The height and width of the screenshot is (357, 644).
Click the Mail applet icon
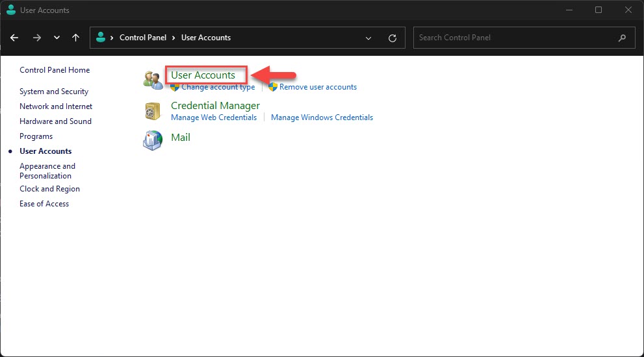point(153,140)
